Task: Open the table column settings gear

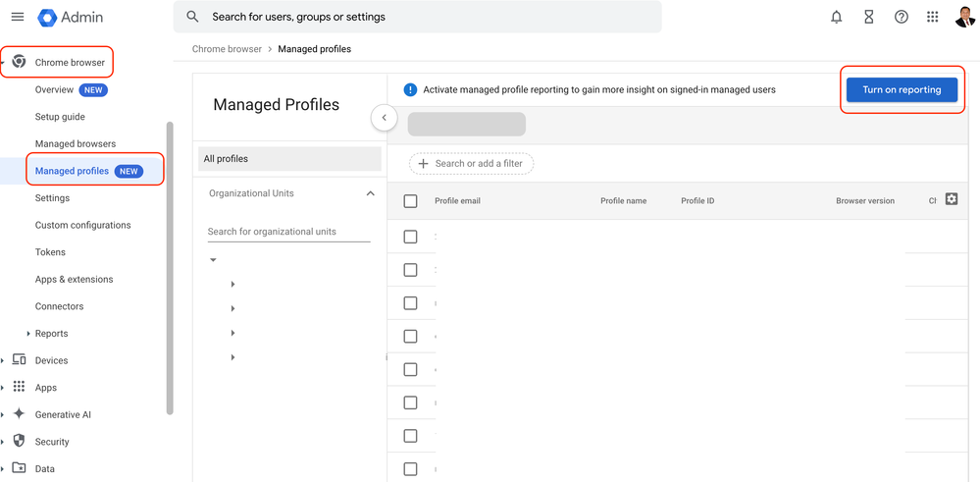Action: point(952,199)
